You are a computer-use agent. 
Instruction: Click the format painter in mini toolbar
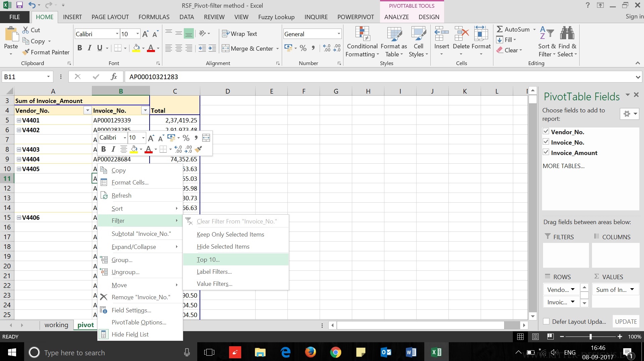click(199, 149)
